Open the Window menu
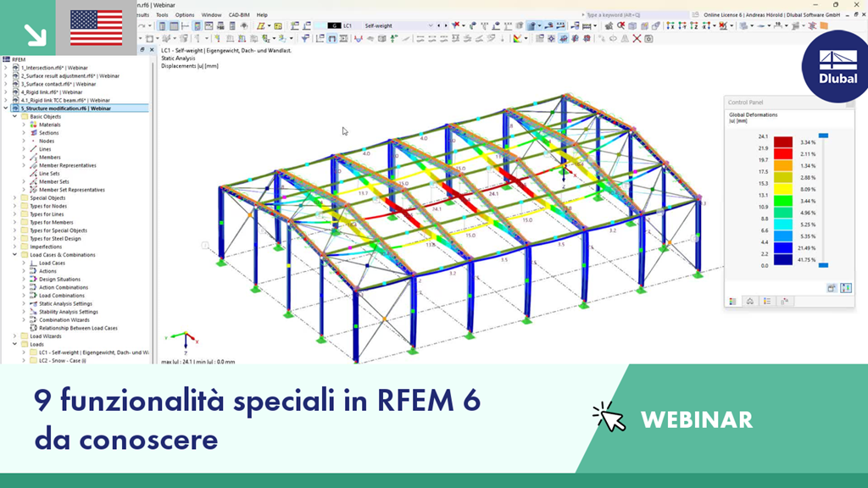The image size is (868, 488). pos(211,15)
